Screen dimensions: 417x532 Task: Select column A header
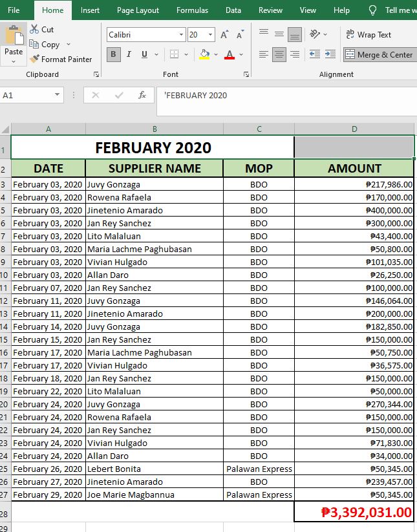(x=48, y=129)
